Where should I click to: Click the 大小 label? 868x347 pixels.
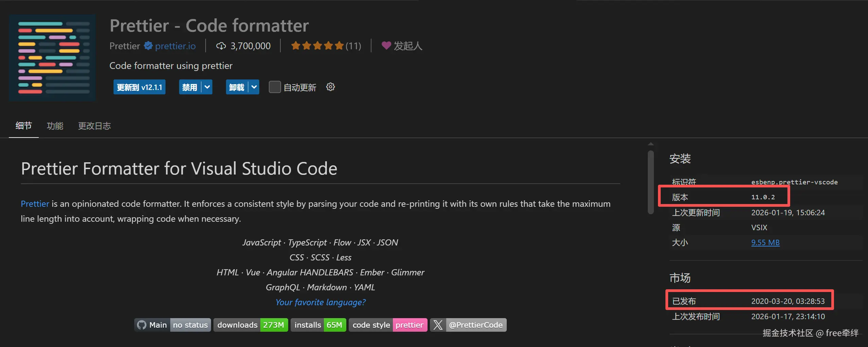[x=680, y=242]
